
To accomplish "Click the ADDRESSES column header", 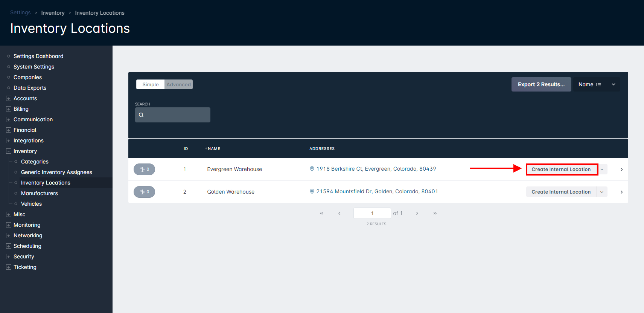I will [x=322, y=148].
